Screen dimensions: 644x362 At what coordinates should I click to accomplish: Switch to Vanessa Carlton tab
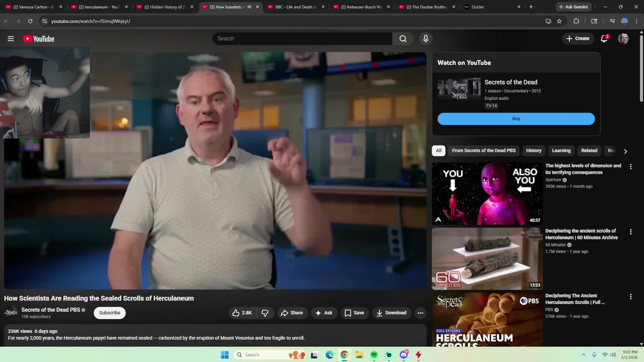[33, 7]
